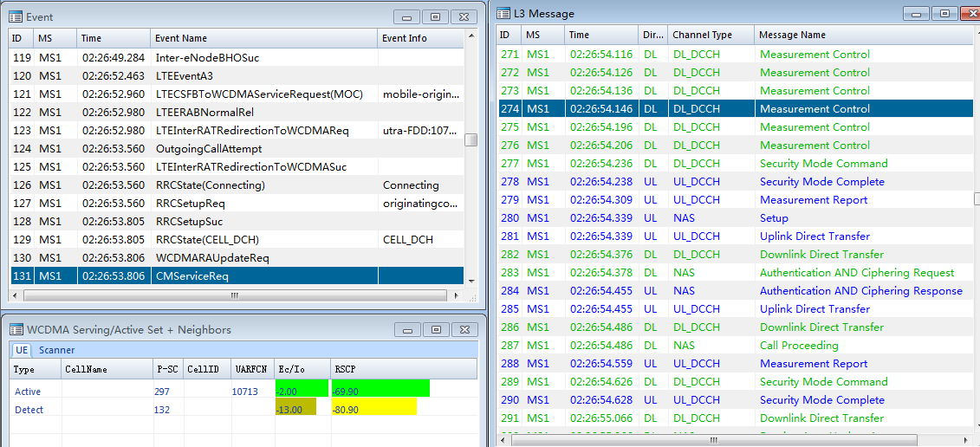Select the RRCState(CELL_DCH) event
Screen dimensions: 980x447
click(x=237, y=239)
